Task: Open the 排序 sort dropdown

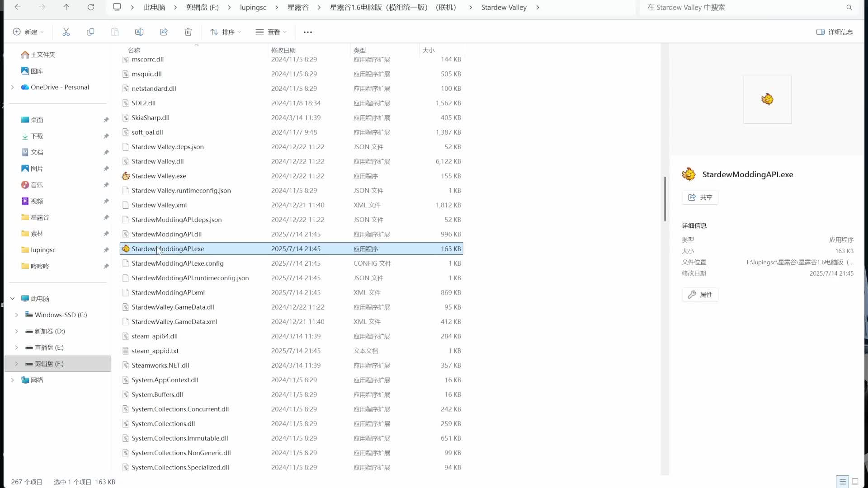Action: 225,32
